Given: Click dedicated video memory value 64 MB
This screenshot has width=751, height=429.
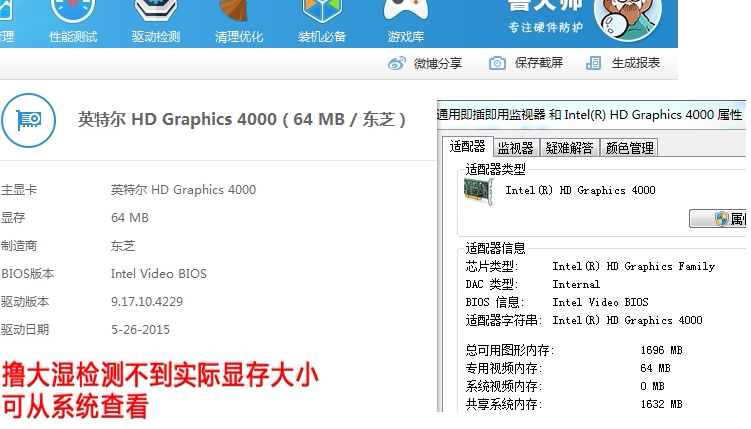Looking at the screenshot, I should click(x=655, y=368).
